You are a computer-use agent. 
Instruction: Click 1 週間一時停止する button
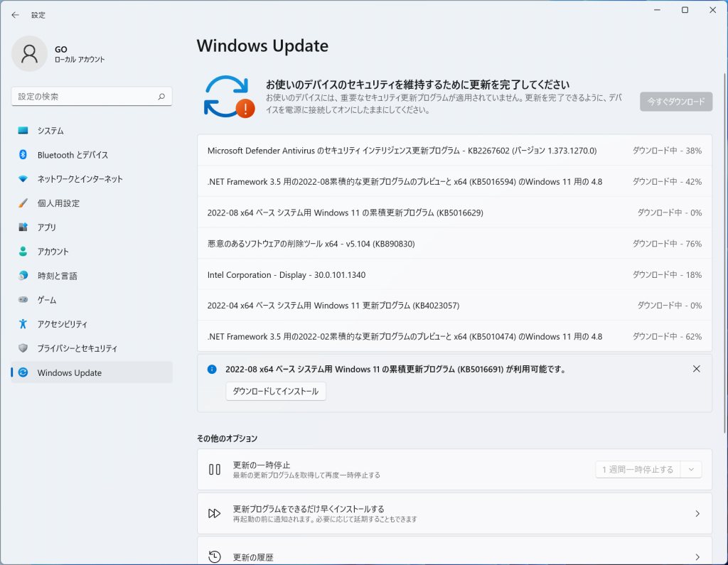pyautogui.click(x=638, y=469)
